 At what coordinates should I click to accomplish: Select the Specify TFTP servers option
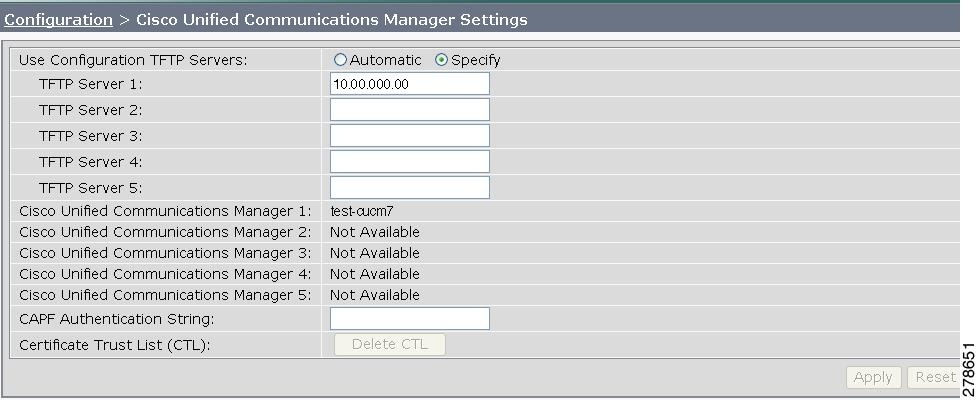click(441, 60)
